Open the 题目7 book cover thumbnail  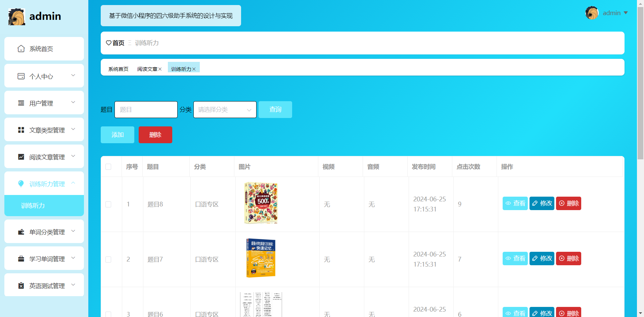tap(261, 258)
